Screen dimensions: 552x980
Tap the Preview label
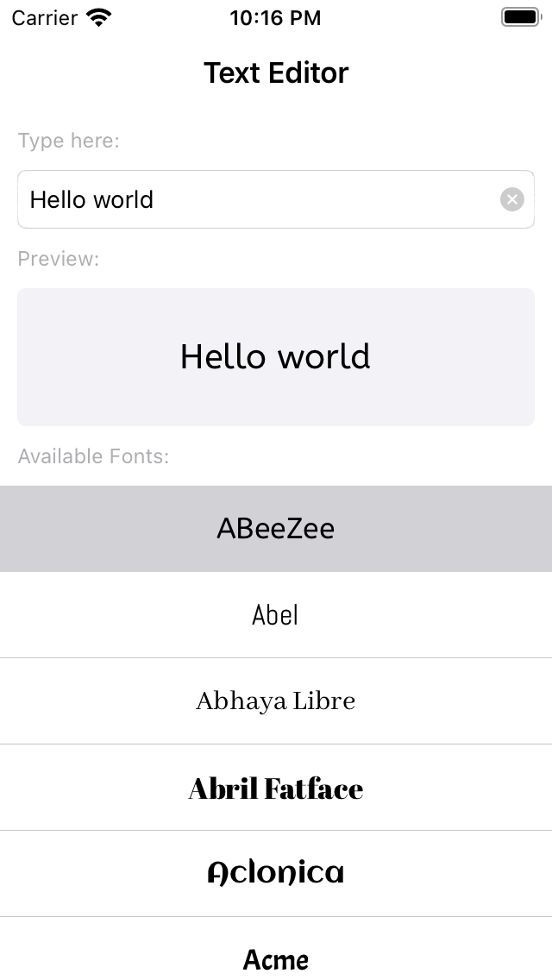[58, 259]
